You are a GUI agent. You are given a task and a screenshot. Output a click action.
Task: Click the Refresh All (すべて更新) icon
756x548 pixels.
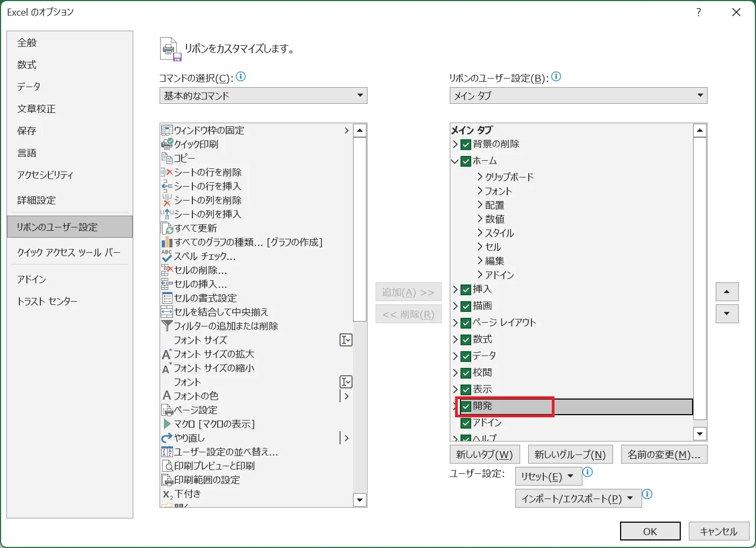168,228
